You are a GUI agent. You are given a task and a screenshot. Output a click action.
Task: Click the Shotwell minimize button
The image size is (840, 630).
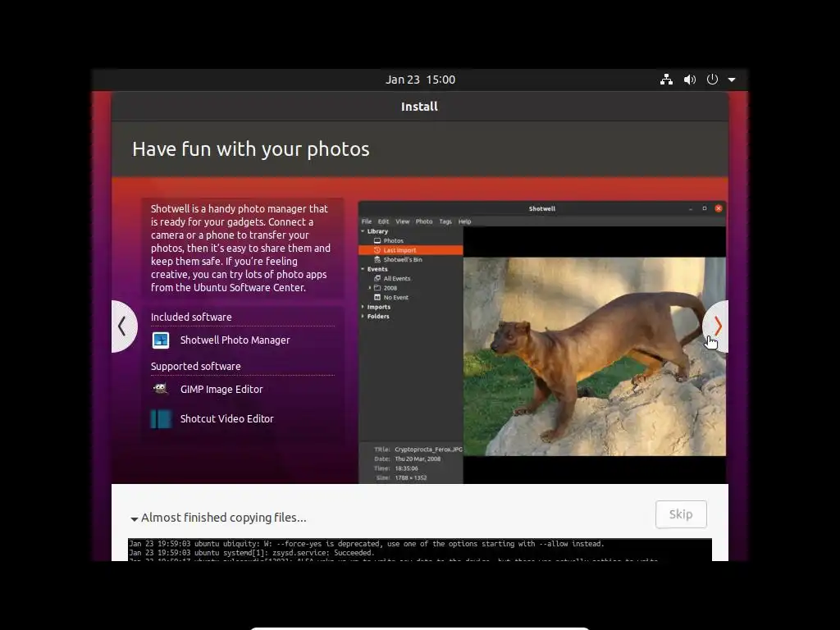pyautogui.click(x=691, y=209)
